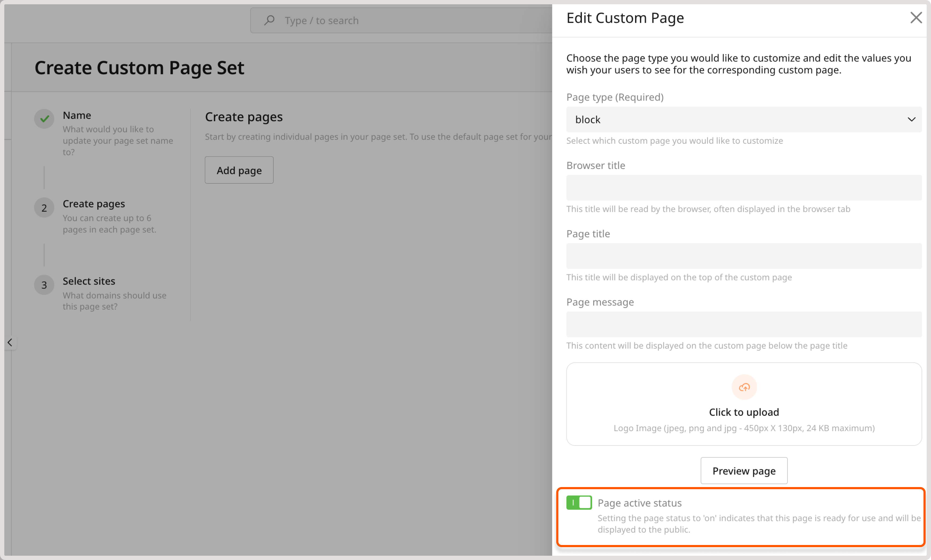Select the Create pages step
The height and width of the screenshot is (560, 931).
coord(94,203)
